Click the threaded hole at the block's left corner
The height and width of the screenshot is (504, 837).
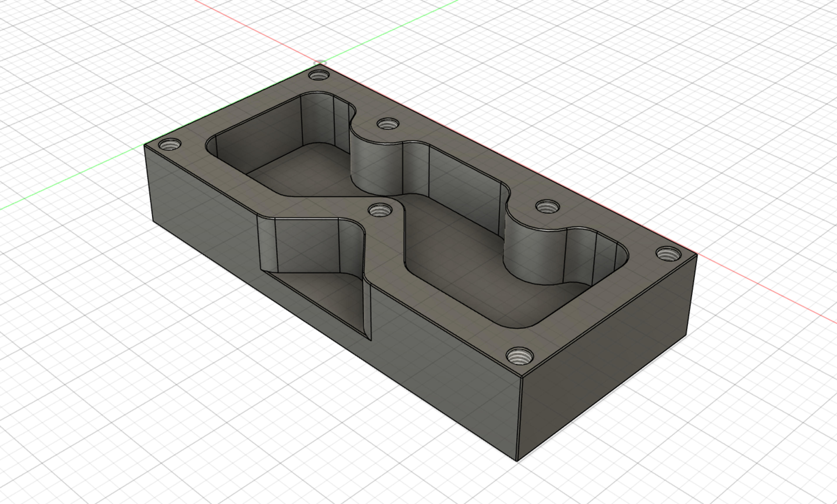pyautogui.click(x=170, y=145)
